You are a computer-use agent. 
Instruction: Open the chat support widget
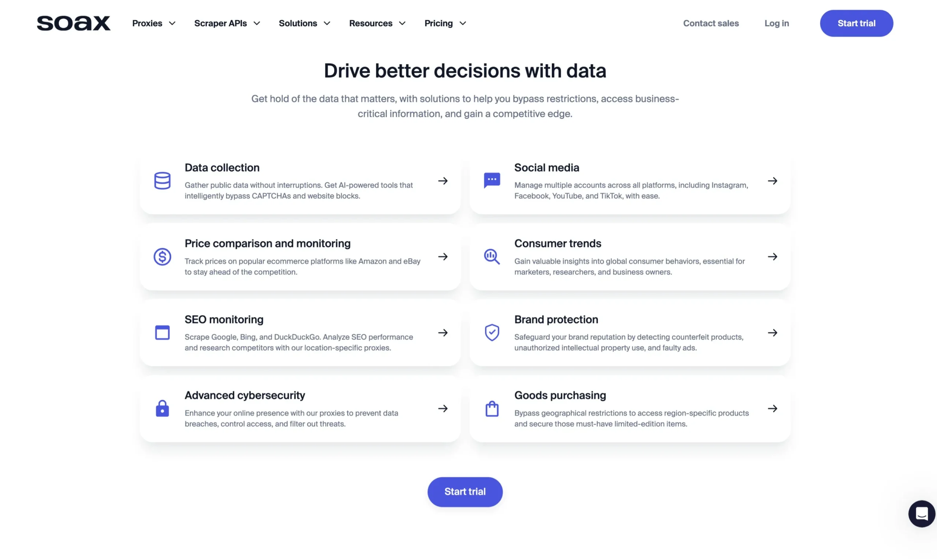pyautogui.click(x=921, y=513)
